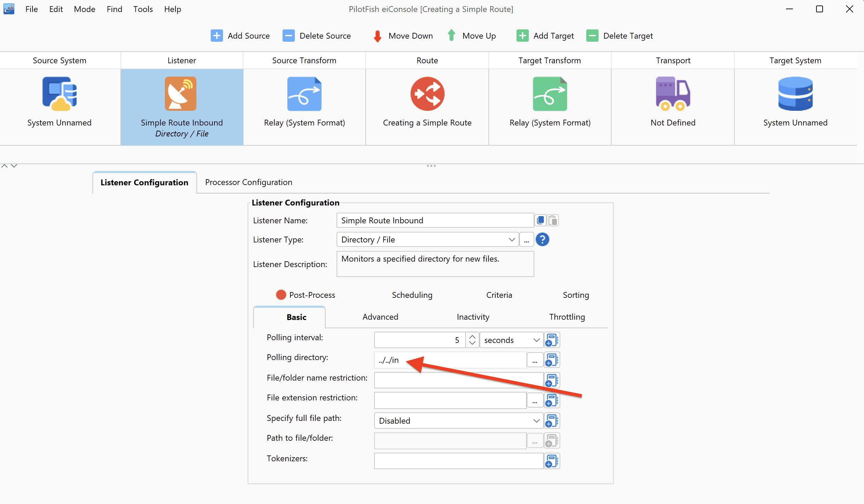Open the green Target Transform relay icon

pos(550,94)
